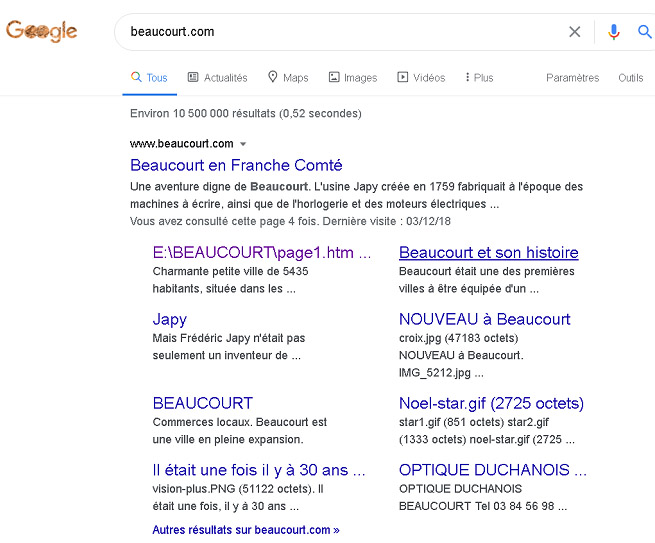Click the text Vous avez consulté cette page 4 fois
655x543 pixels.
223,221
